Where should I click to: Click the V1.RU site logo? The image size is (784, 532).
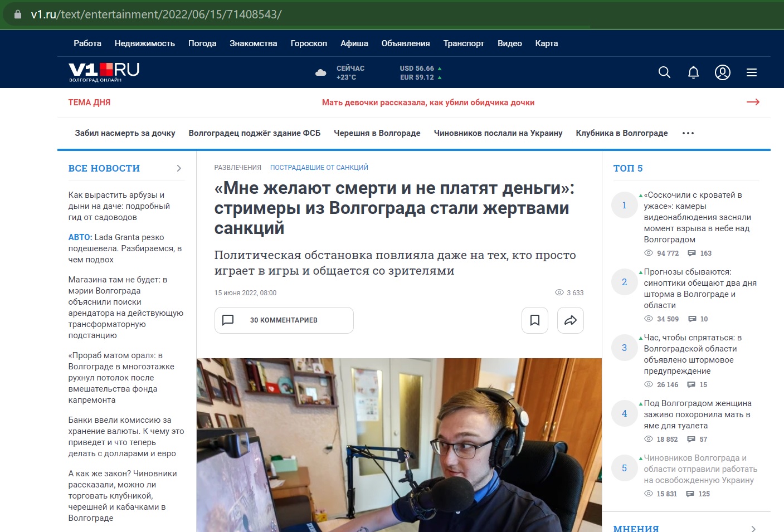pos(104,72)
